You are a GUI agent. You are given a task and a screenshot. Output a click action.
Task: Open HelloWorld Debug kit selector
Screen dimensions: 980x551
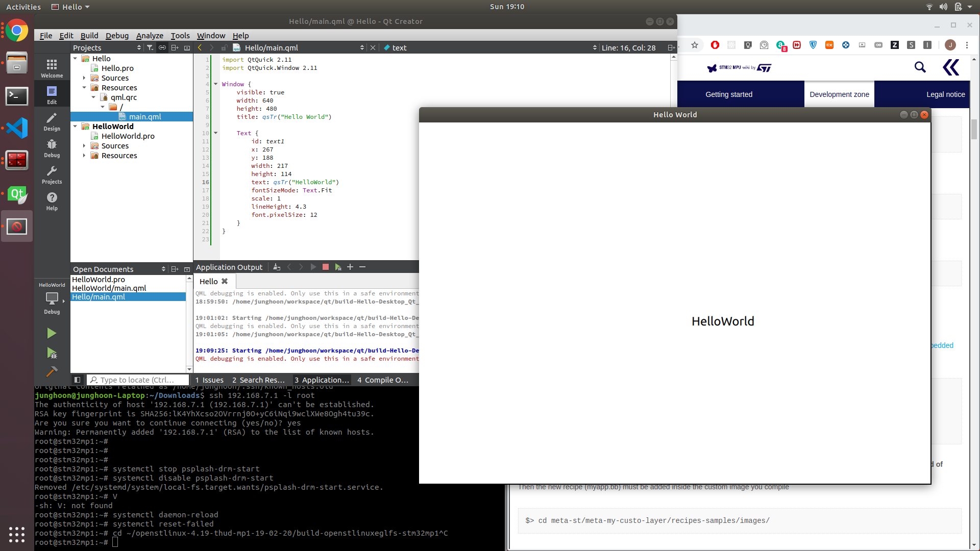(x=52, y=298)
